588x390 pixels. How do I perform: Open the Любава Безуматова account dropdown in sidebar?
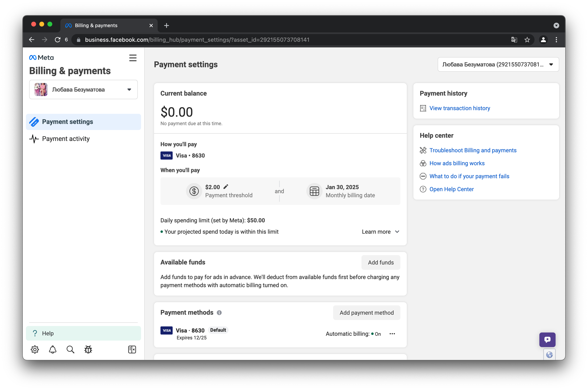83,90
